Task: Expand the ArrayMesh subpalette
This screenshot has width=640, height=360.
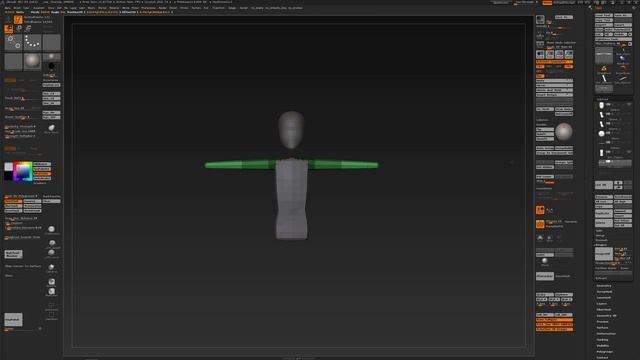Action: point(604,292)
